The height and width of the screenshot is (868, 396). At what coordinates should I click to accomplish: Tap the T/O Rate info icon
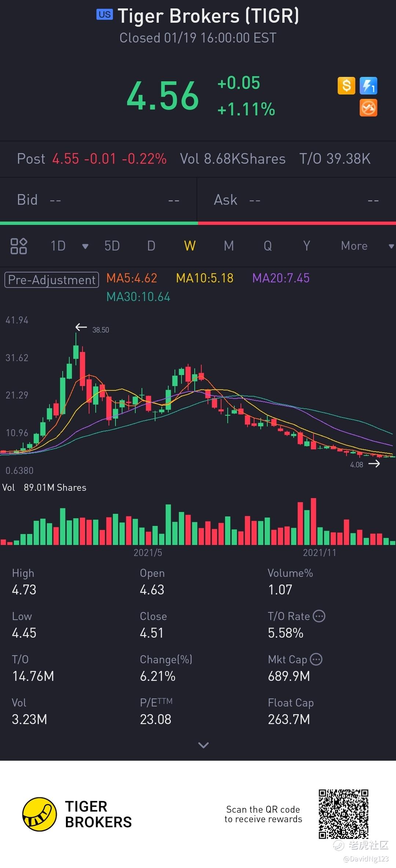click(319, 616)
